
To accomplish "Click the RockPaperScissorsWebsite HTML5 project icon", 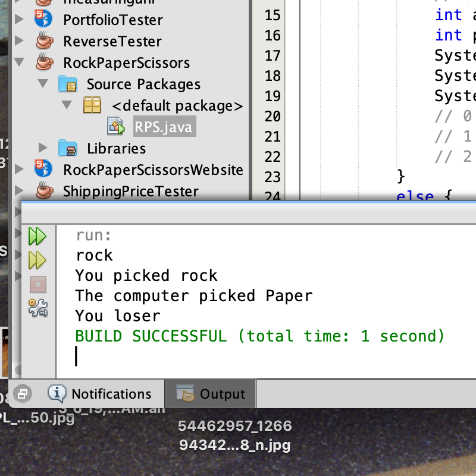I will click(43, 170).
